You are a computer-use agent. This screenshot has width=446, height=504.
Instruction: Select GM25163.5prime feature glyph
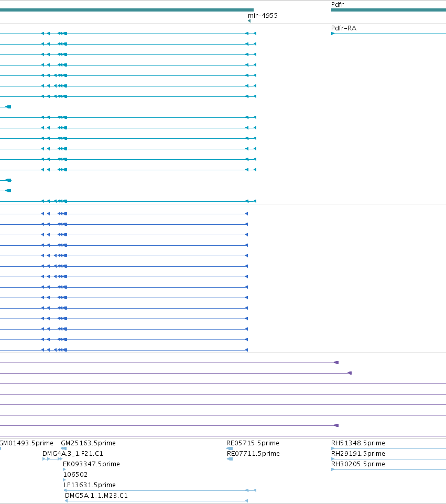click(63, 448)
